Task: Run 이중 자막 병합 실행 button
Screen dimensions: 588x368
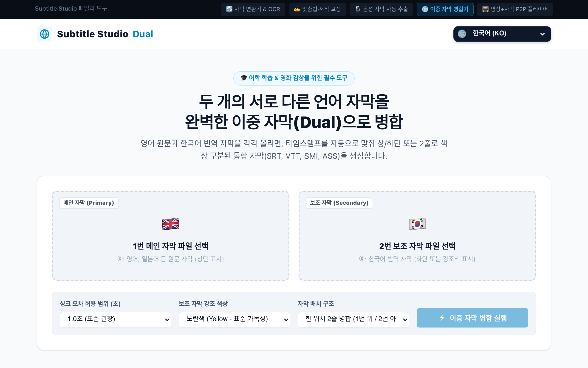Action: point(472,318)
